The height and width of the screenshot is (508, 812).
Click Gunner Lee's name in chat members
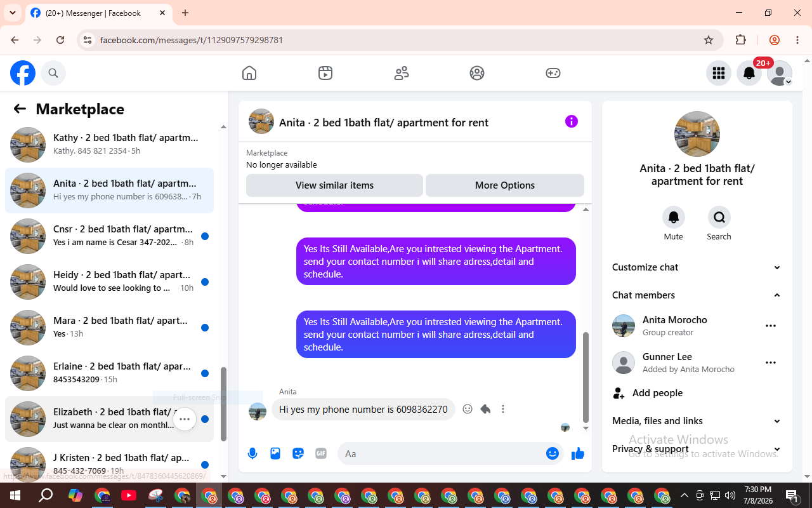coord(667,357)
